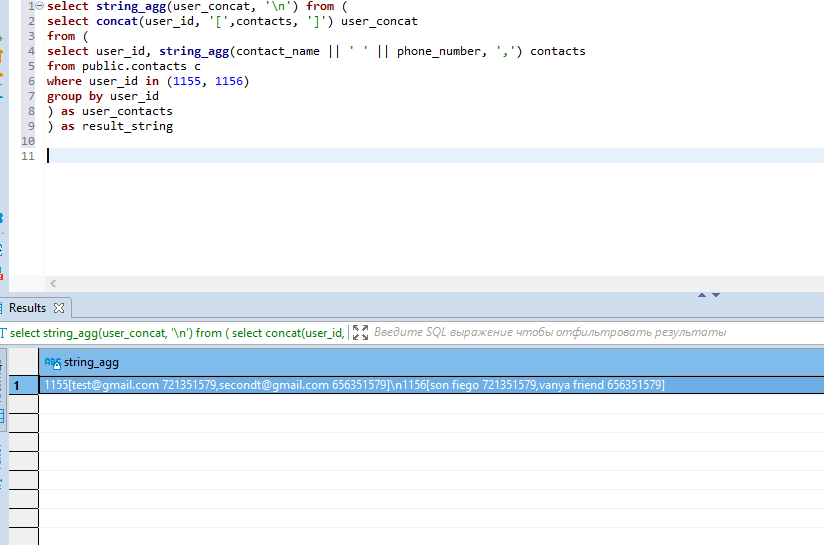Click the ABC data type icon in the string_agg header
The image size is (824, 545).
[53, 363]
